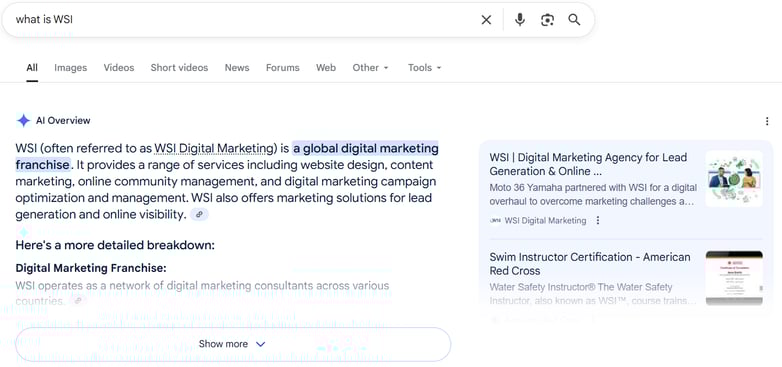Click the AI Overview sparkle icon
This screenshot has height=367, width=782.
click(x=23, y=121)
